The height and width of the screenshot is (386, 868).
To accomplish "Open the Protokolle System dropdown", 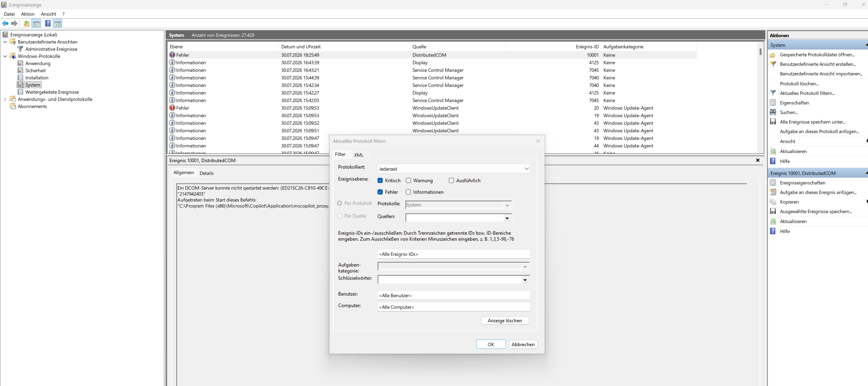I will coord(459,205).
